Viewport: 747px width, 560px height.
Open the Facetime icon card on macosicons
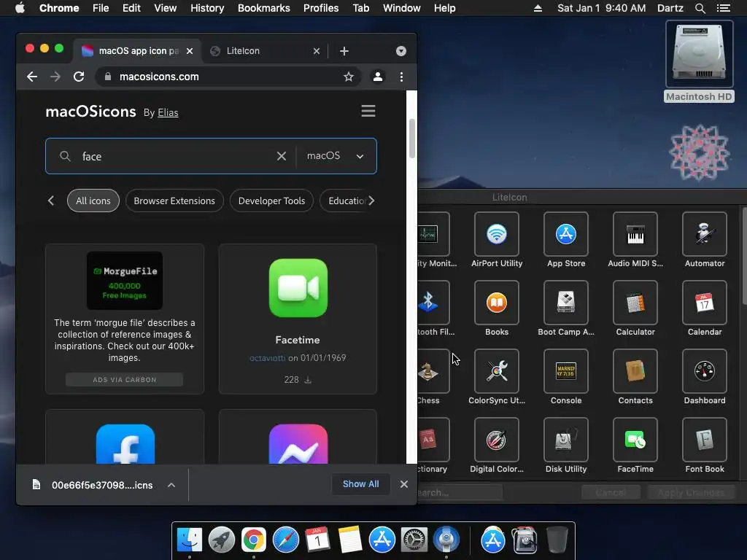point(298,319)
